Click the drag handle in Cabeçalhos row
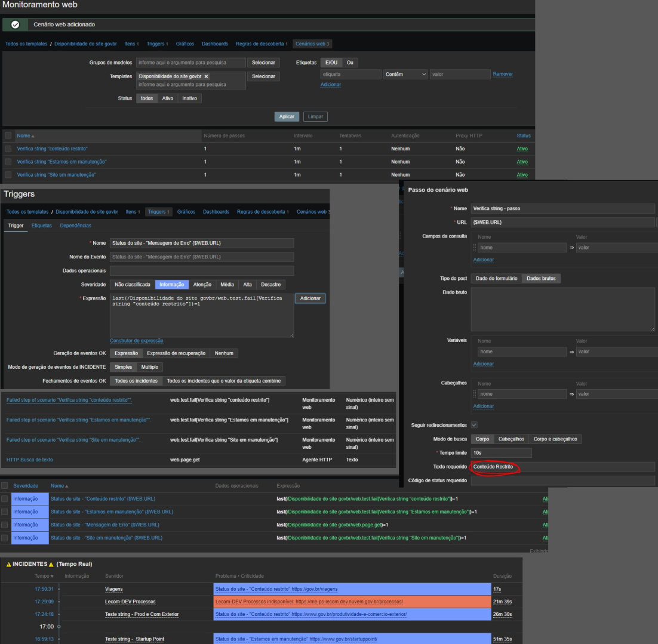 coord(475,393)
